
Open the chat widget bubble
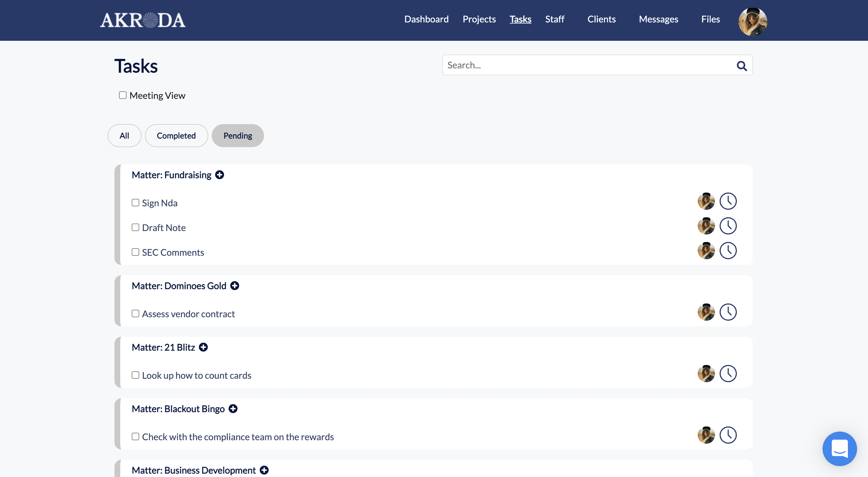tap(839, 448)
